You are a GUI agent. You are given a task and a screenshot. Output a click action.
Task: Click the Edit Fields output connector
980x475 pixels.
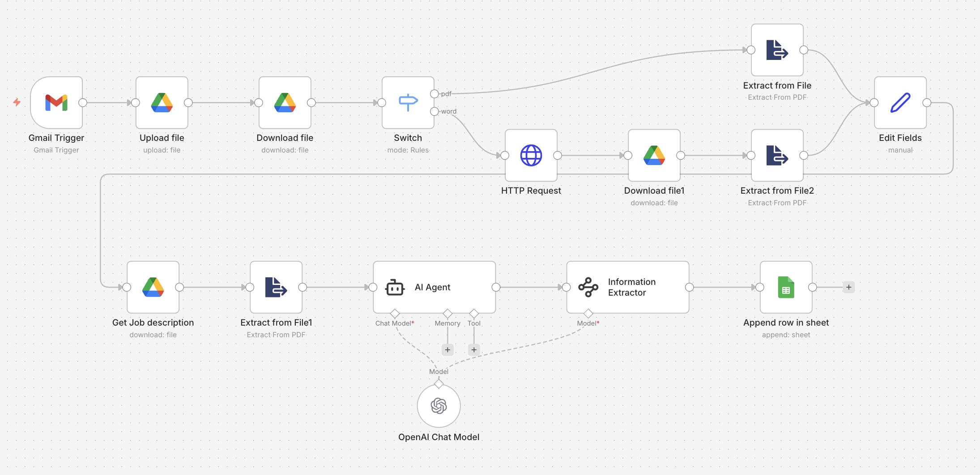point(927,103)
